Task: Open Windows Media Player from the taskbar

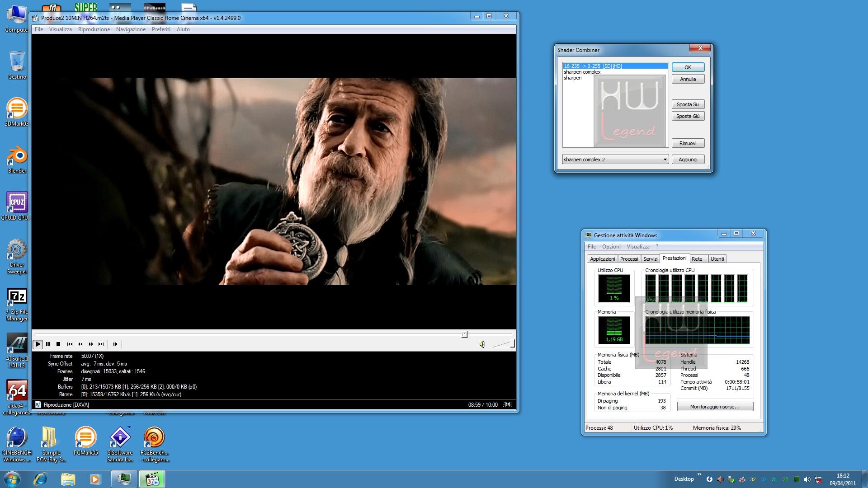Action: (x=95, y=479)
